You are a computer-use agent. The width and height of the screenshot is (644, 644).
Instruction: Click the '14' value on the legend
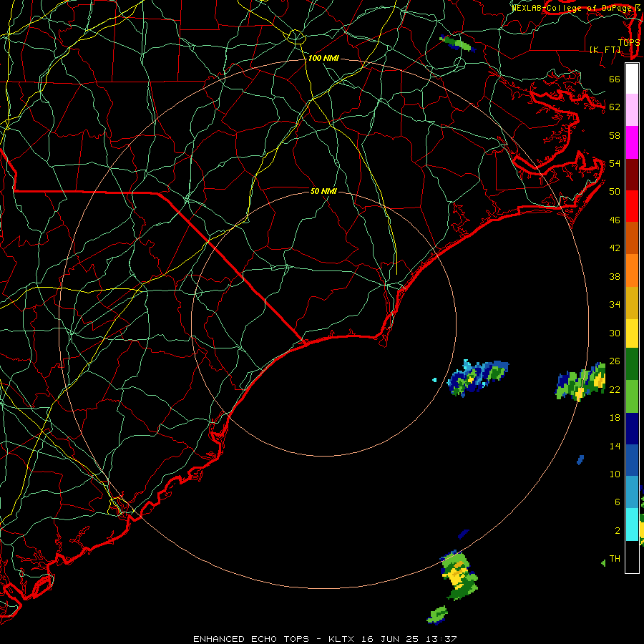(x=615, y=446)
